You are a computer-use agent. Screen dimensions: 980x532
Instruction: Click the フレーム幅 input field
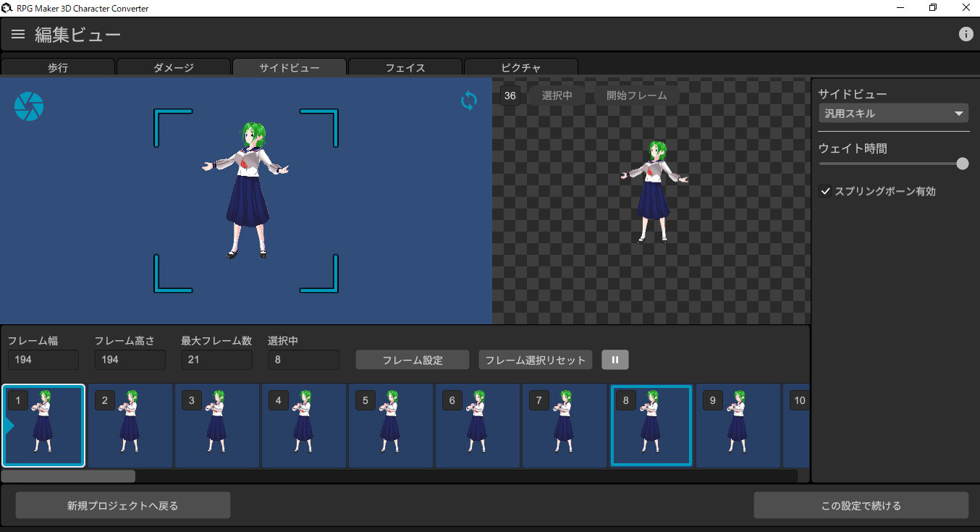pos(43,359)
